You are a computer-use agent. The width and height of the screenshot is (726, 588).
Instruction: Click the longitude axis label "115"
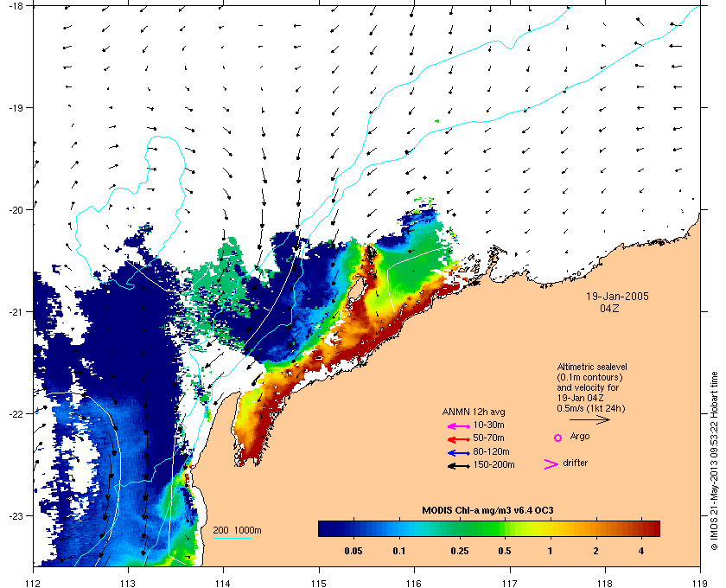[x=319, y=584]
